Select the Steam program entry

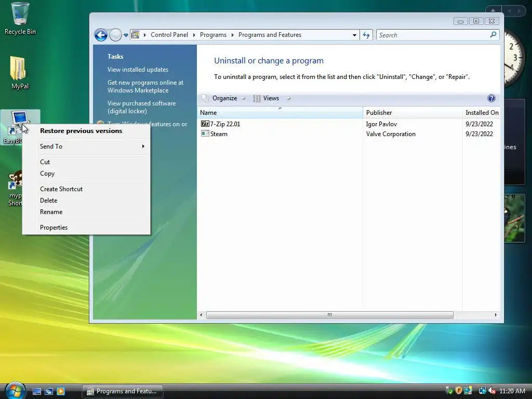219,134
